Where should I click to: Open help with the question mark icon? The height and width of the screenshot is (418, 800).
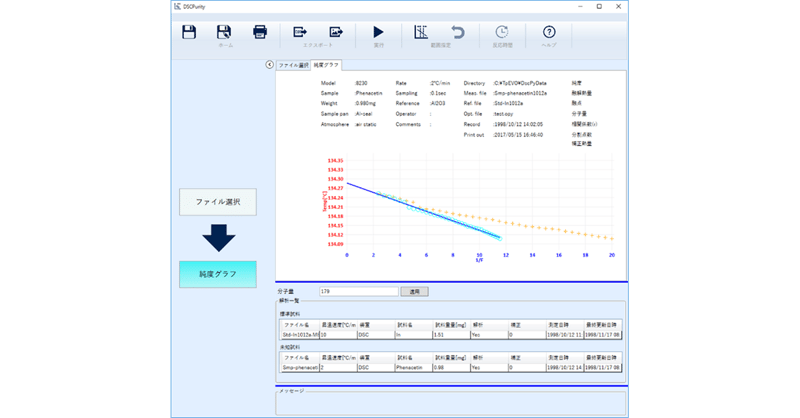click(x=549, y=32)
